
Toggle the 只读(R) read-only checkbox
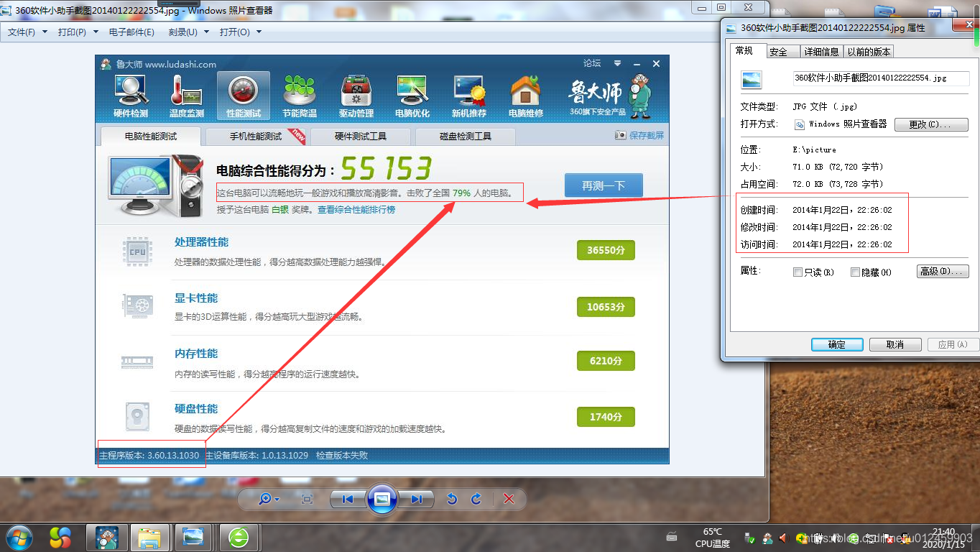[x=798, y=272]
